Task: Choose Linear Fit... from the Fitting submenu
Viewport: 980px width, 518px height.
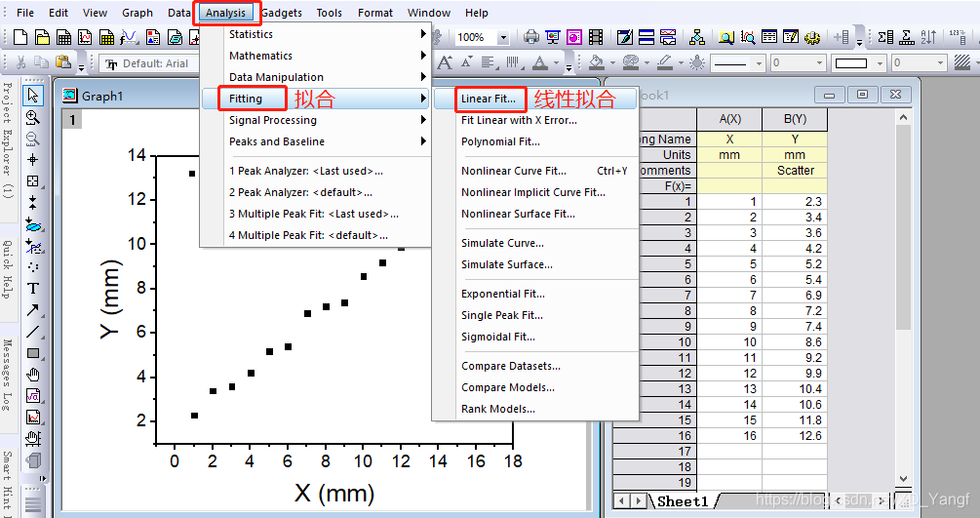Action: coord(489,99)
